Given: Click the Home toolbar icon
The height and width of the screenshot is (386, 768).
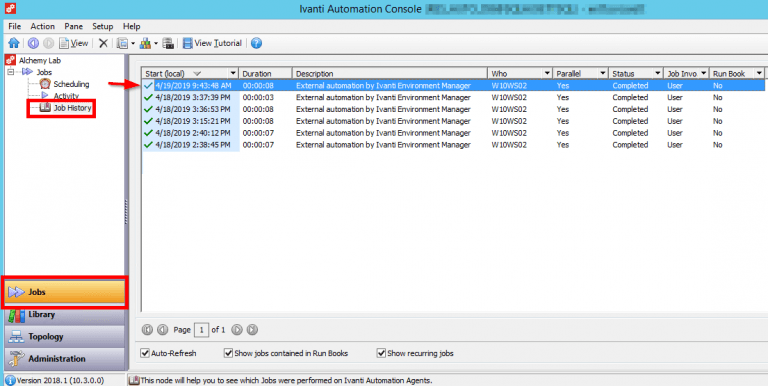Looking at the screenshot, I should [x=14, y=43].
